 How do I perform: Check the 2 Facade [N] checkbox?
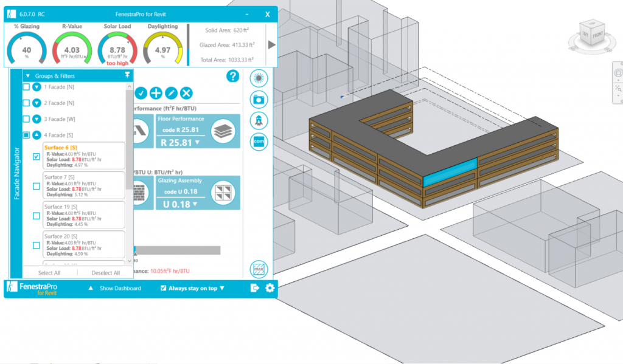[x=26, y=103]
